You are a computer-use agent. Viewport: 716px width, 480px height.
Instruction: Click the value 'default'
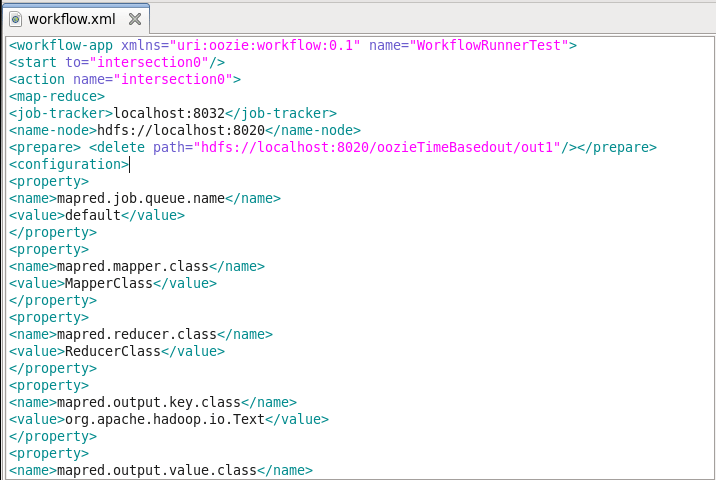[93, 215]
